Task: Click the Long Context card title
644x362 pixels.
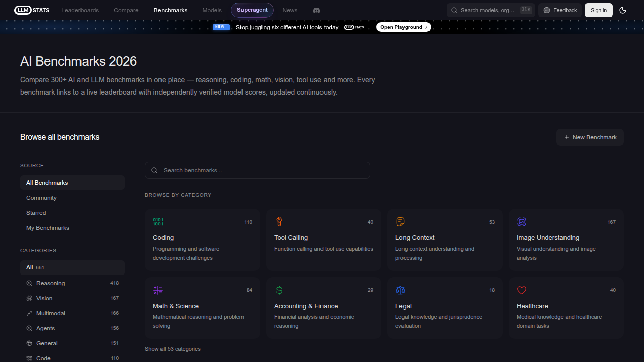Action: pyautogui.click(x=415, y=238)
